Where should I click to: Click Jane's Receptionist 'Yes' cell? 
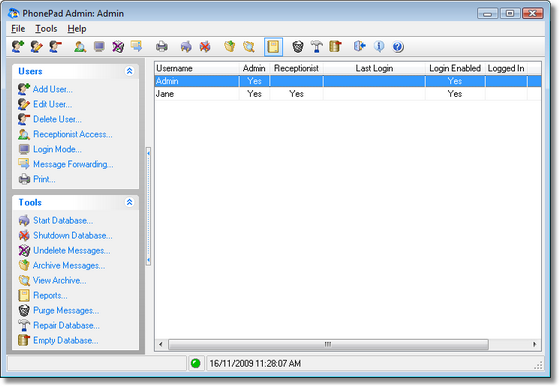point(296,94)
